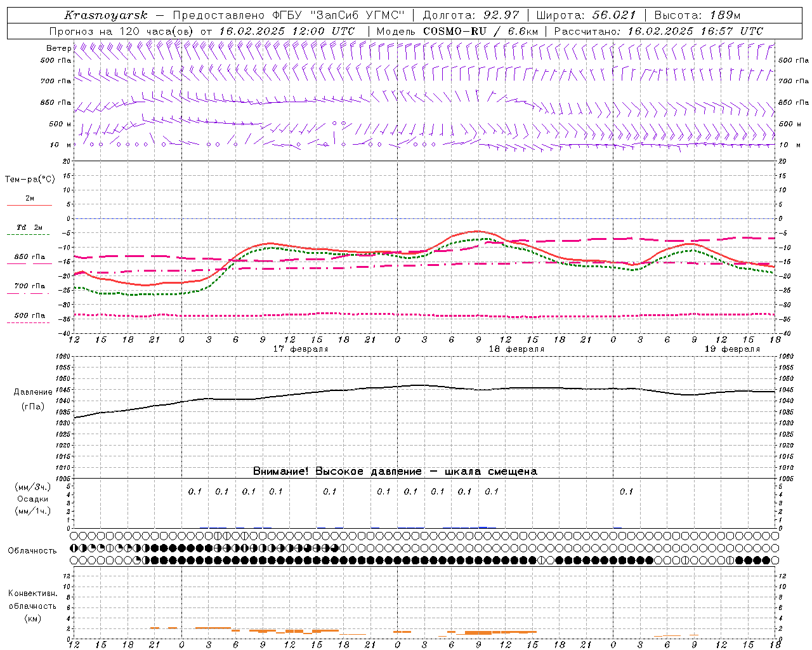This screenshot has width=812, height=650.
Task: Click the "Td 2м" dew point legend entry
Action: 30,227
